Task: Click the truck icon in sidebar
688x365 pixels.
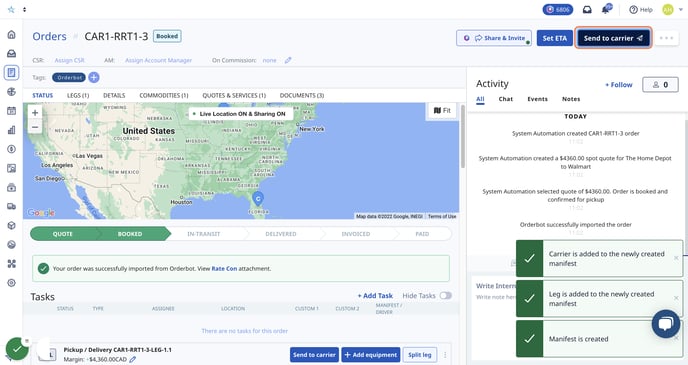Action: tap(12, 206)
